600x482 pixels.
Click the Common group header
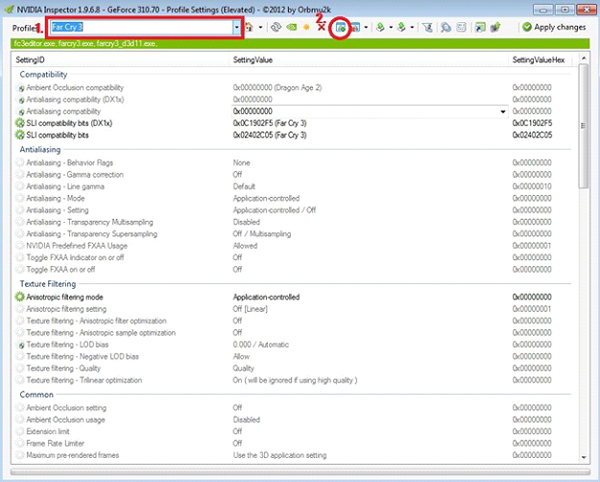(x=36, y=394)
